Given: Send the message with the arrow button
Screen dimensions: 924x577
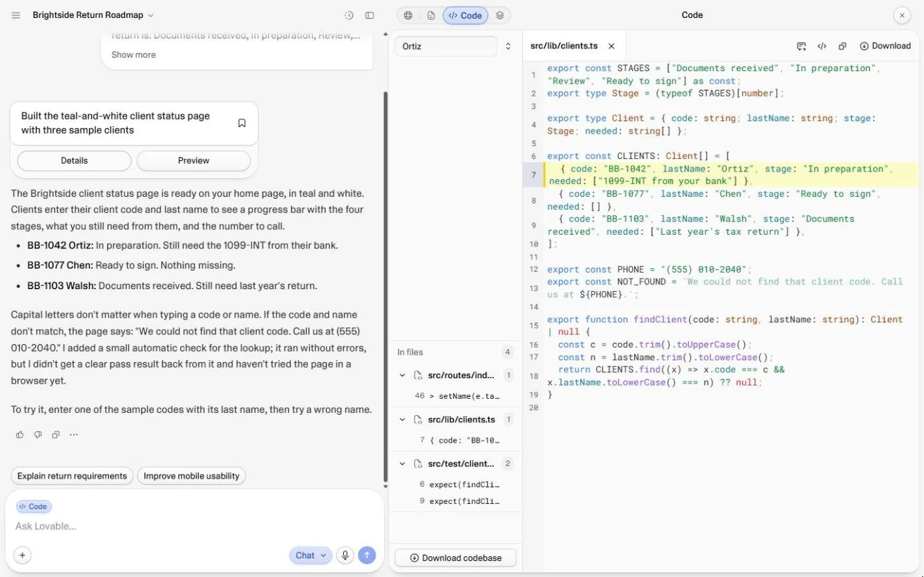Looking at the screenshot, I should coord(367,555).
